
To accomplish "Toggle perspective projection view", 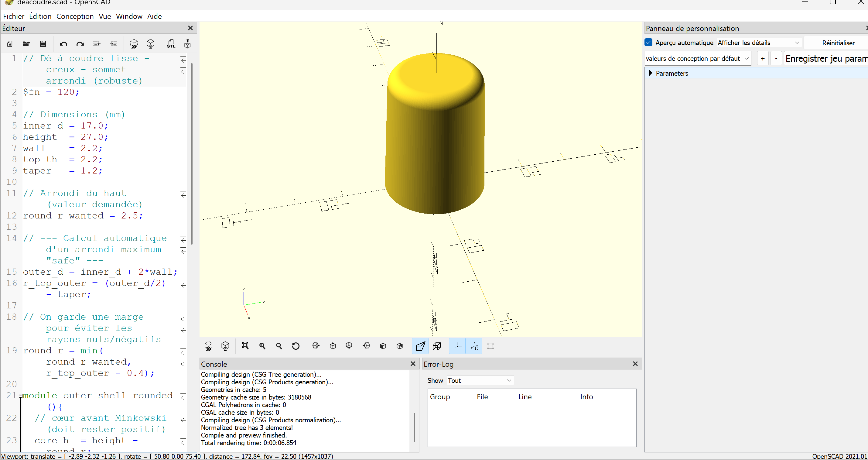I will (420, 346).
